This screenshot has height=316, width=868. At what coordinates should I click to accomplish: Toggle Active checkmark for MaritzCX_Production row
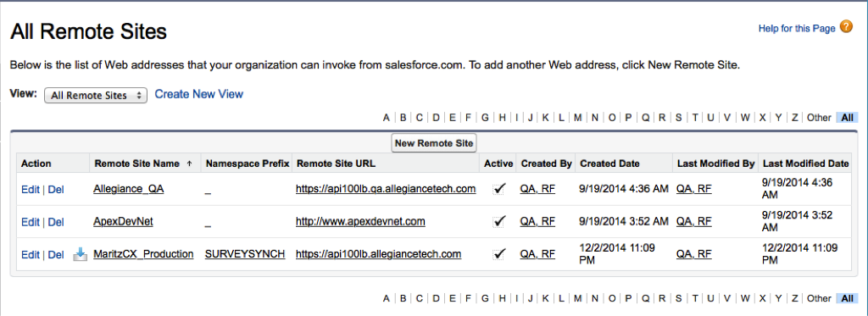pyautogui.click(x=499, y=254)
